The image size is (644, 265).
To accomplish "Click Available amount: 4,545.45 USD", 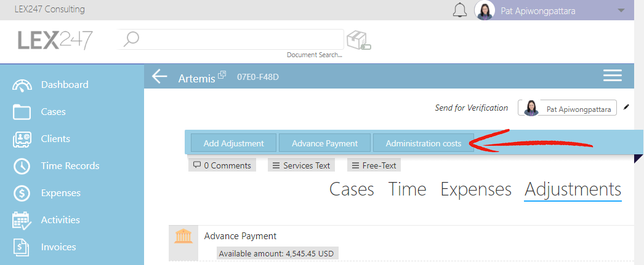I will [x=277, y=253].
